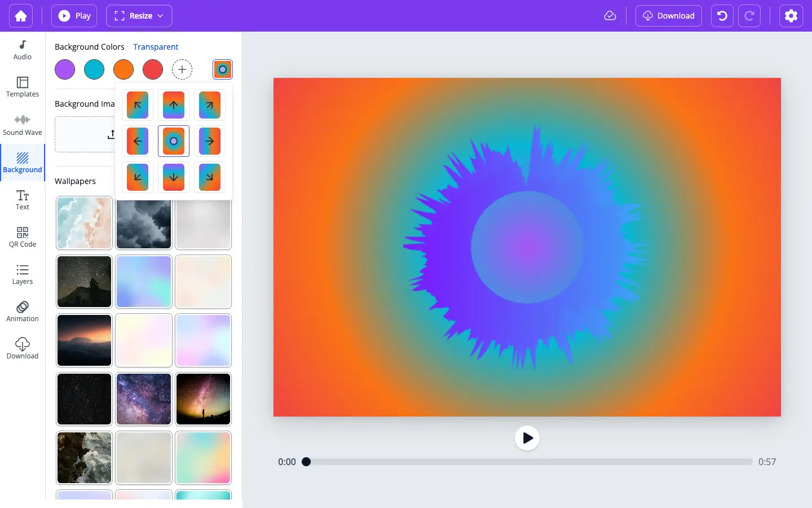Pick the purple background color
Image resolution: width=812 pixels, height=508 pixels.
[65, 69]
